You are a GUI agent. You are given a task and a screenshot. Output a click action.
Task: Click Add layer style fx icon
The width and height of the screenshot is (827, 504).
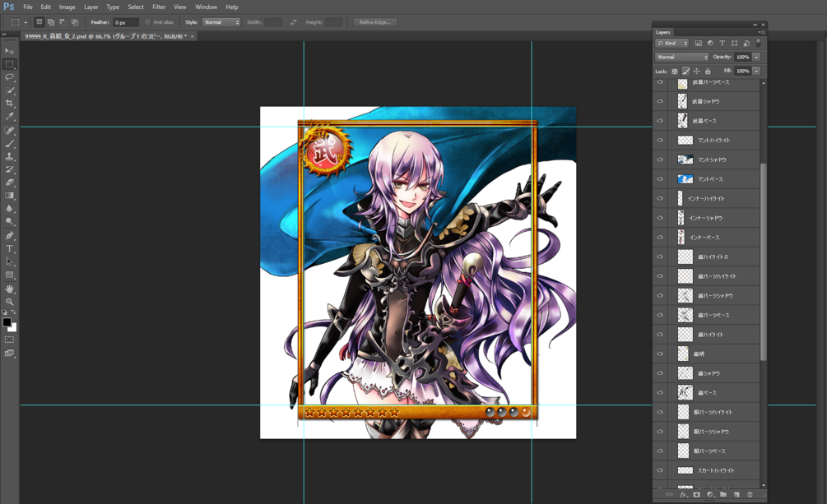684,494
